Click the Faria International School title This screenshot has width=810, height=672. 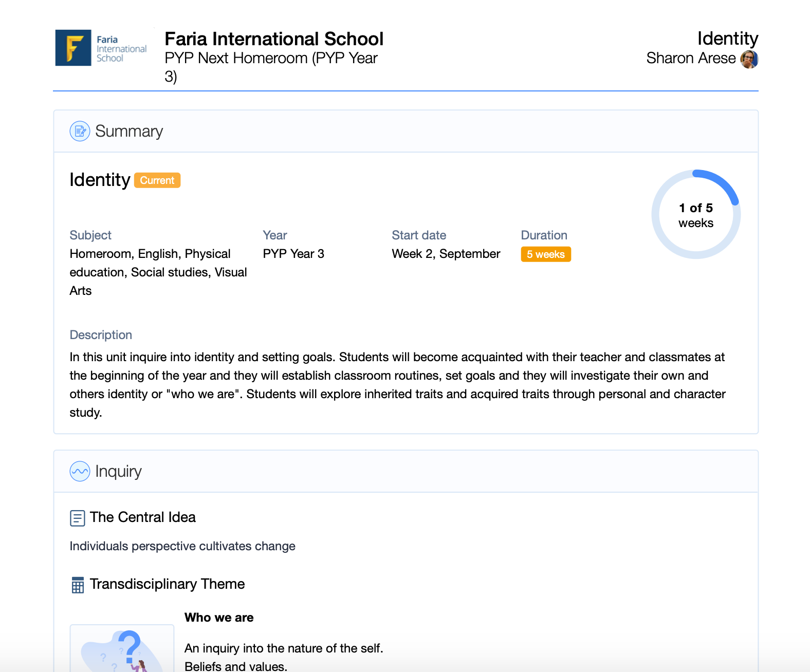point(274,39)
